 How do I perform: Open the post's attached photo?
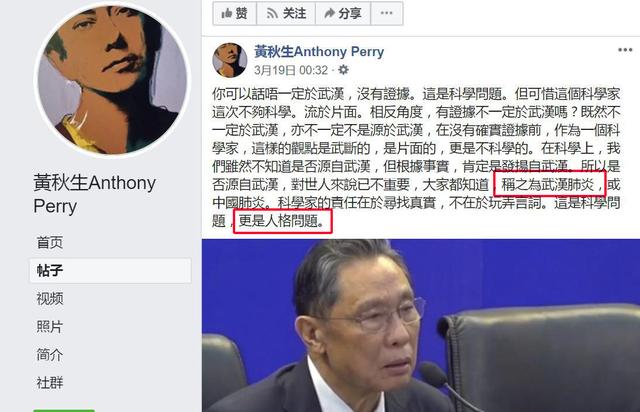421,325
